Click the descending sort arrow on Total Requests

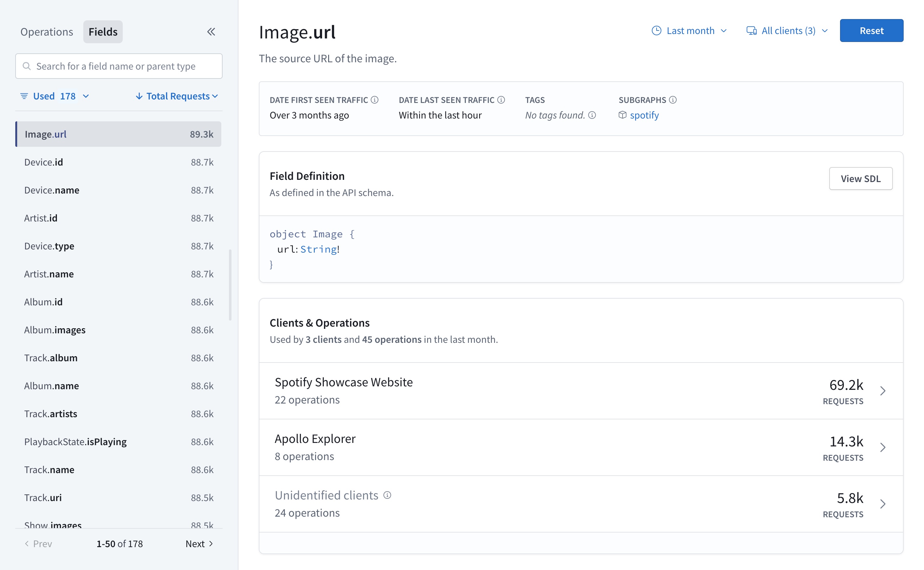pos(140,96)
